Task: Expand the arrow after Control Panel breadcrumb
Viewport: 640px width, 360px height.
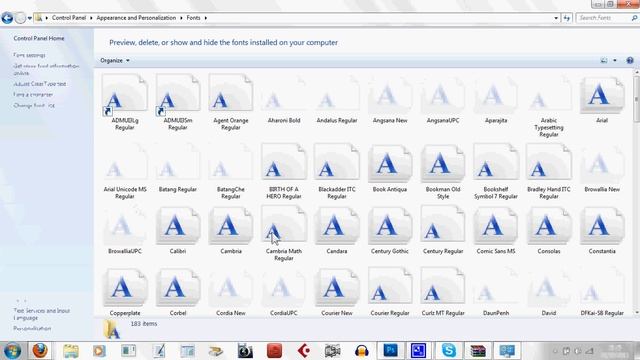Action: pos(91,18)
